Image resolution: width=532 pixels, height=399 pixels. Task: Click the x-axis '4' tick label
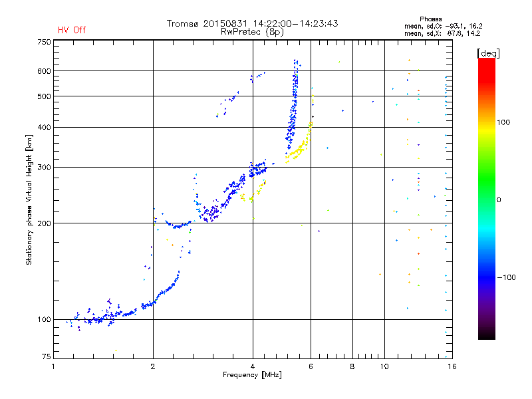click(x=253, y=366)
